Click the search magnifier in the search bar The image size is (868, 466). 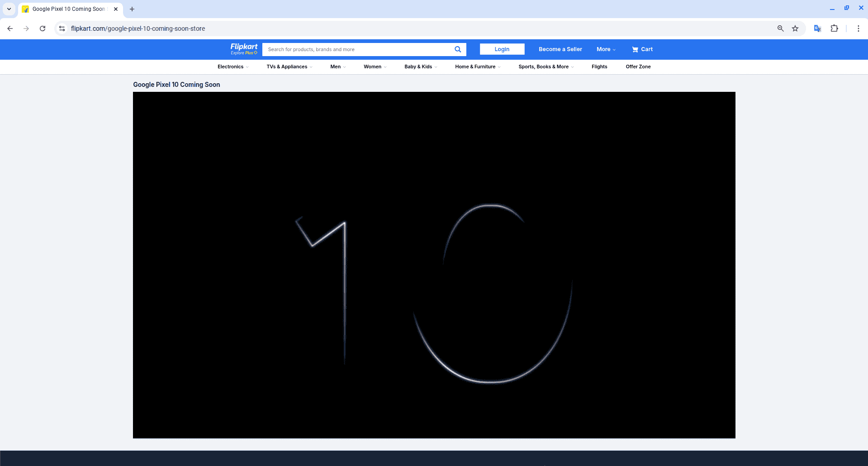click(457, 49)
